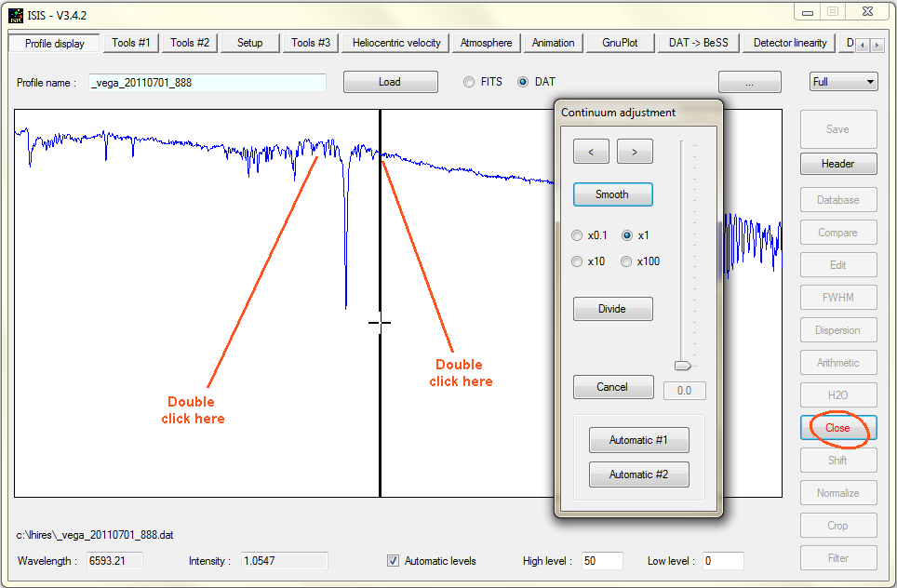
Task: Click the vertical continuum slider handle
Action: tap(683, 366)
